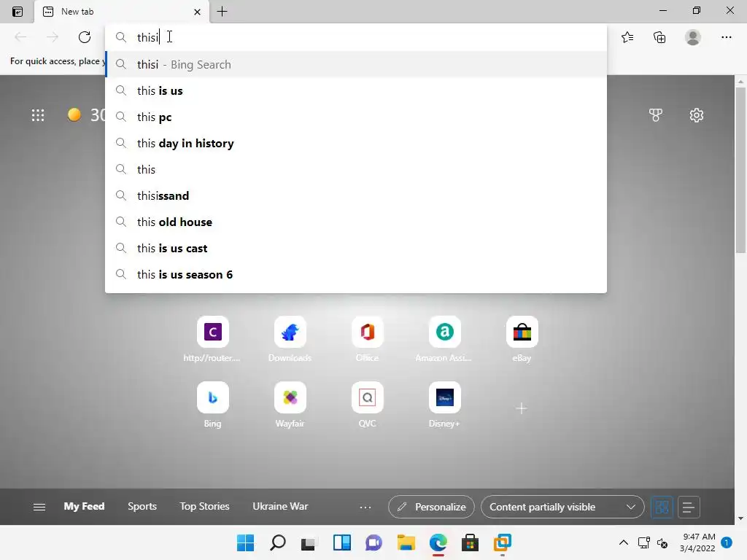Open Task View on taskbar
Image resolution: width=747 pixels, height=560 pixels.
tap(309, 542)
